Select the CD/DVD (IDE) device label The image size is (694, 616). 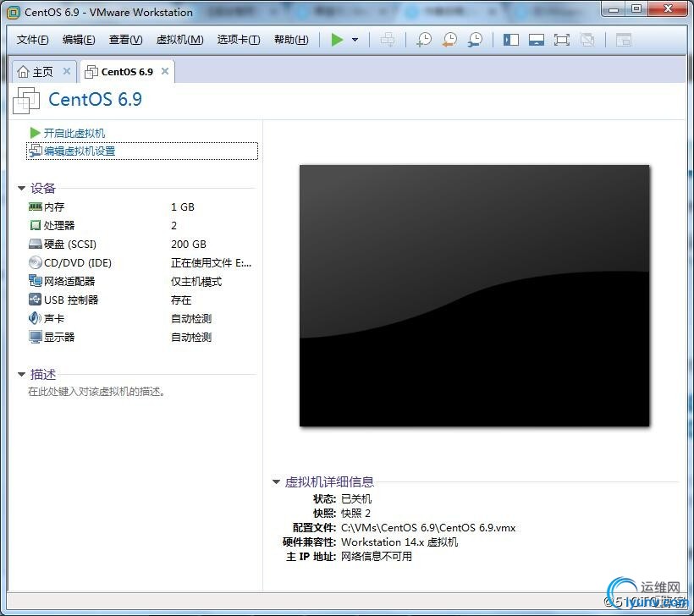click(78, 263)
